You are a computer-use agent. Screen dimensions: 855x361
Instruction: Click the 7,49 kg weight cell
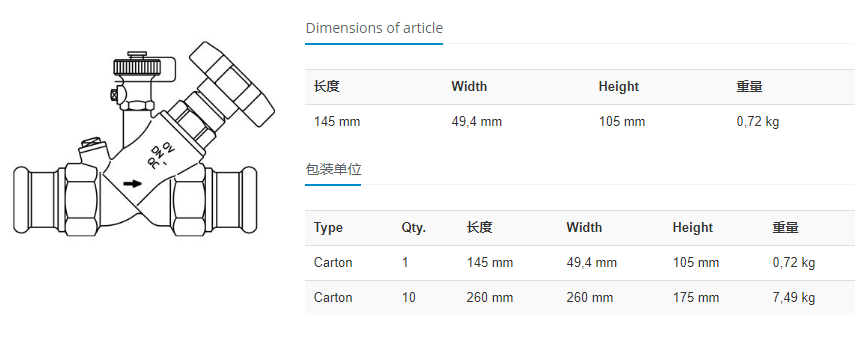tap(794, 298)
